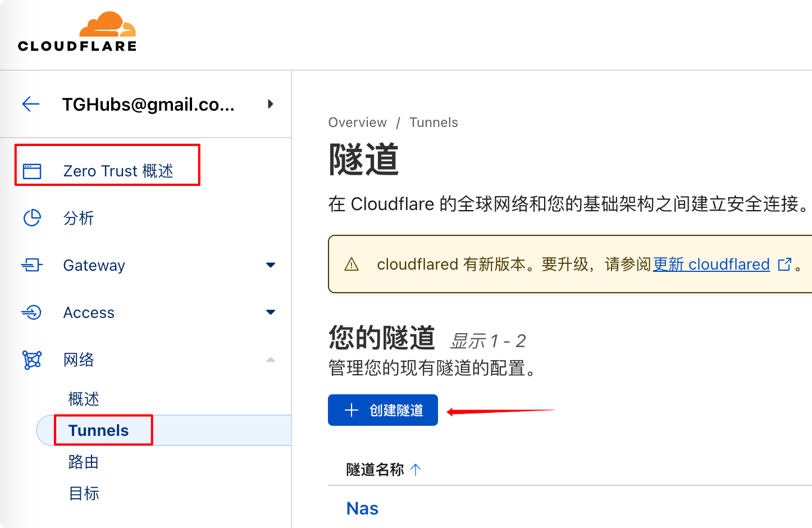Open the Nas tunnel
This screenshot has height=528, width=812.
(363, 508)
